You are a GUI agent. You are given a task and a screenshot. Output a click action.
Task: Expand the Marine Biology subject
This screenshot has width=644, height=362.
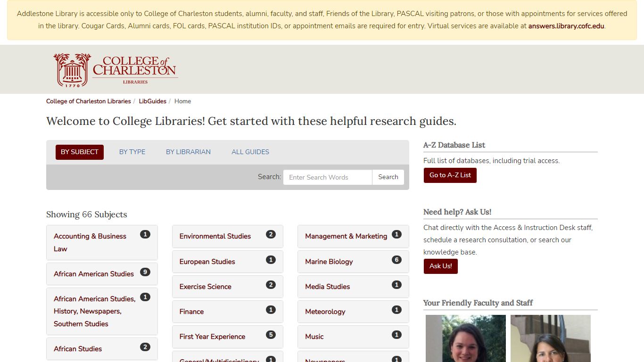point(353,262)
